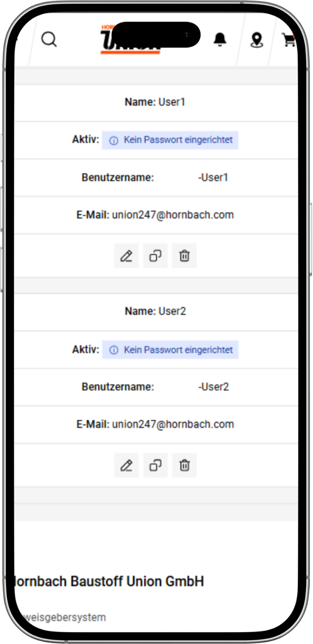Click the Benutzername value "-User1"
The width and height of the screenshot is (313, 644).
coord(213,177)
